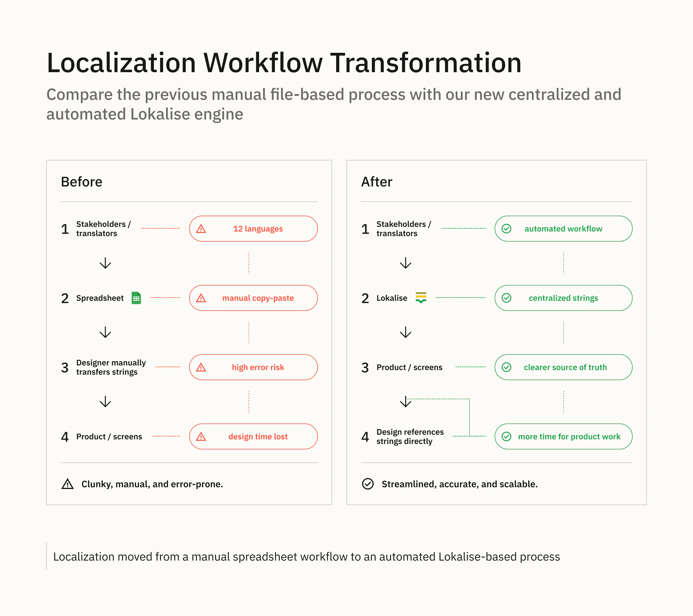Click the Localization Workflow Transformation title

tap(284, 63)
